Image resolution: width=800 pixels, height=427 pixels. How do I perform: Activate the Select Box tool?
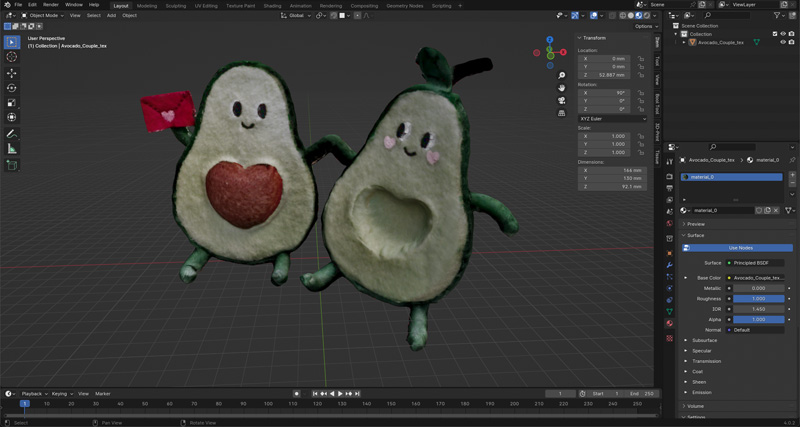click(x=11, y=42)
